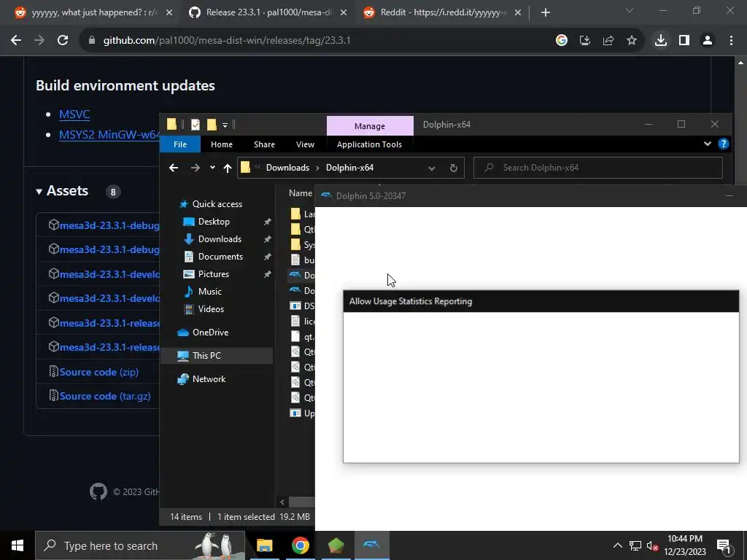Click Chrome's back navigation arrow
This screenshot has width=747, height=560.
tap(16, 41)
